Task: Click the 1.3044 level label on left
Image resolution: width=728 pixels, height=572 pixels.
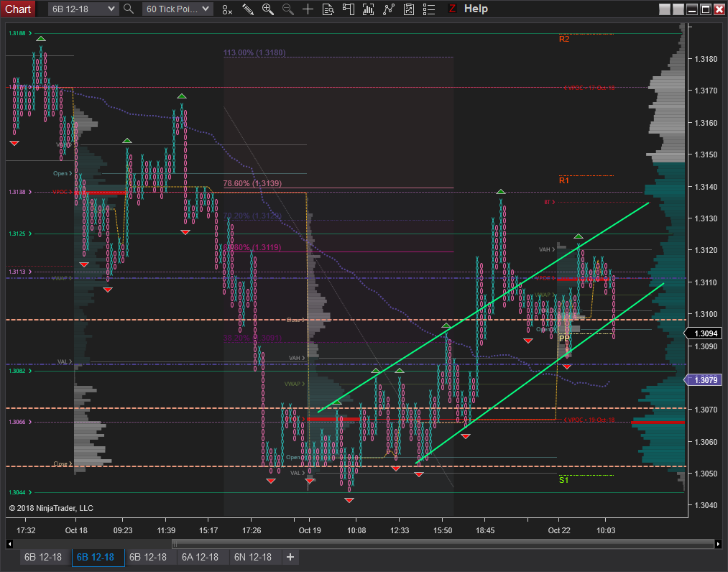Action: pyautogui.click(x=20, y=492)
